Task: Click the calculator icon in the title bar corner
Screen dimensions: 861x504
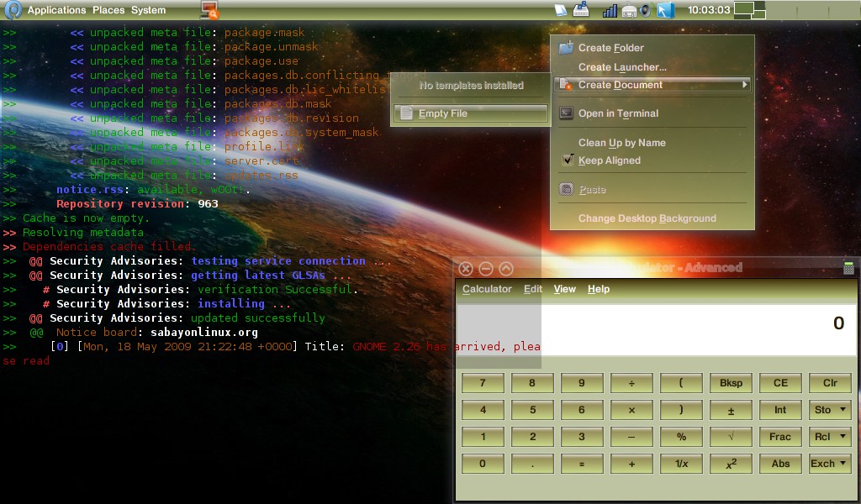Action: point(848,268)
